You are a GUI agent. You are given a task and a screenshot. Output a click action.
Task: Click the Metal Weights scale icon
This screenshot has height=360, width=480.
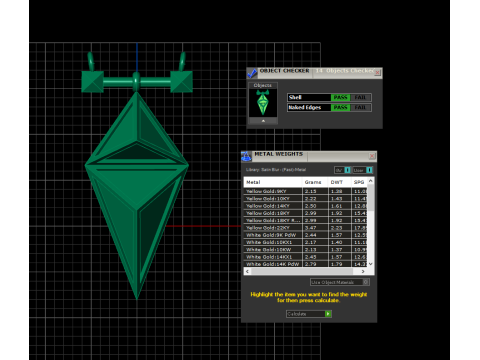[x=246, y=156]
